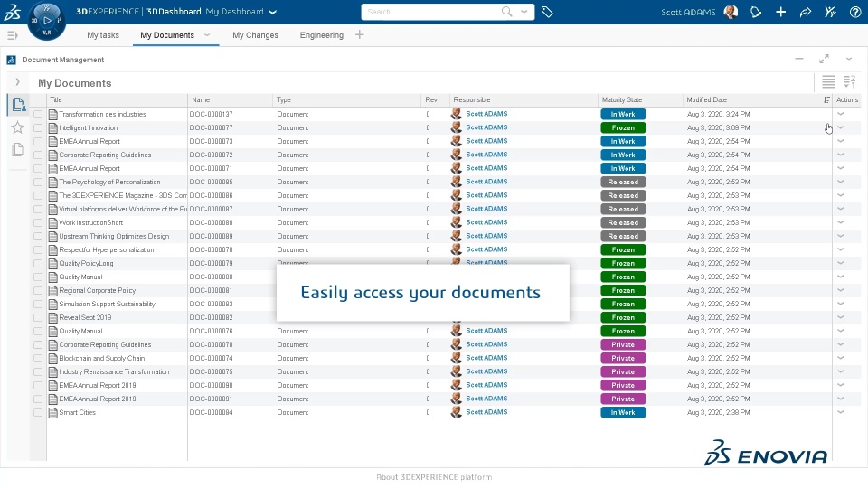Open the 3DS logo menu
Screen dimensions: 868x488
[12, 12]
